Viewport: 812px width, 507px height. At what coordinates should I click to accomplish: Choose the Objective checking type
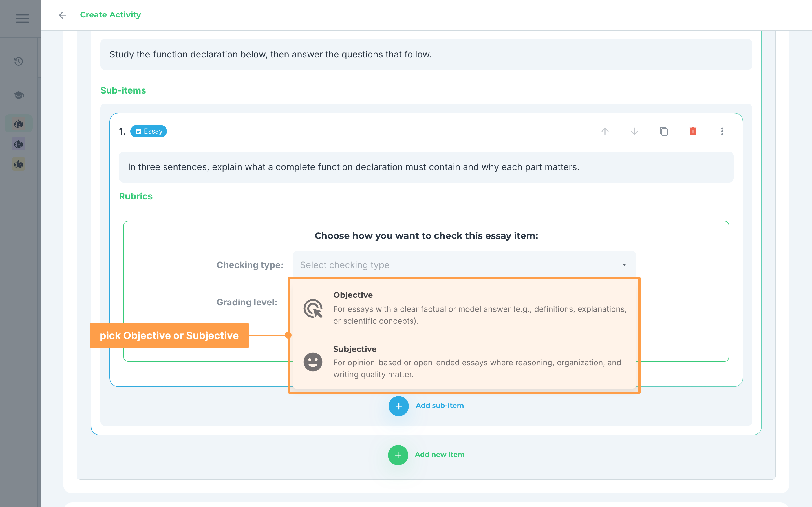[x=464, y=308]
